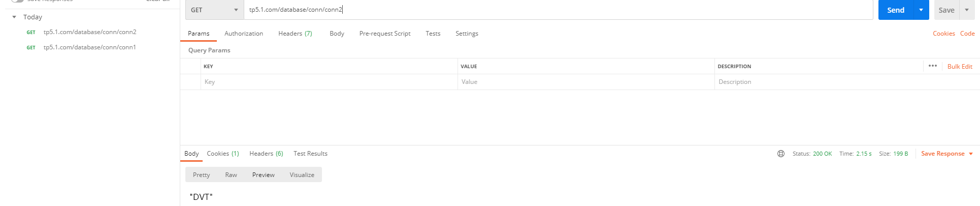This screenshot has height=206, width=980.
Task: Expand the Send button arrow options
Action: click(x=921, y=10)
